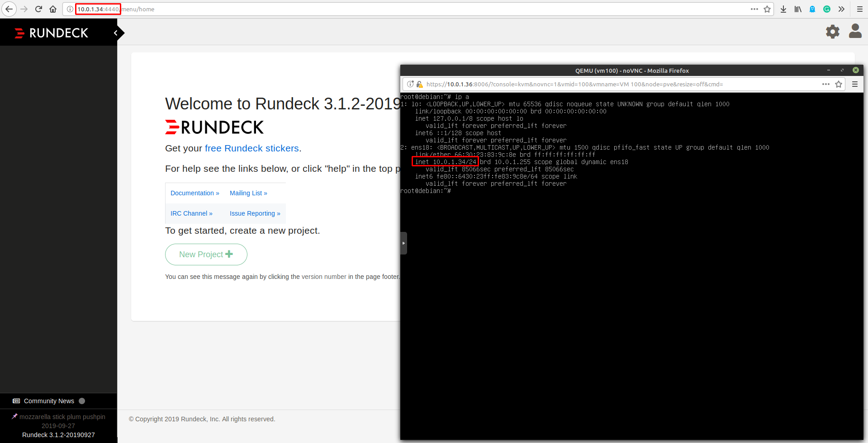Open the noVNC window's hamburger menu
Screen dimensions: 868x443
click(x=855, y=84)
